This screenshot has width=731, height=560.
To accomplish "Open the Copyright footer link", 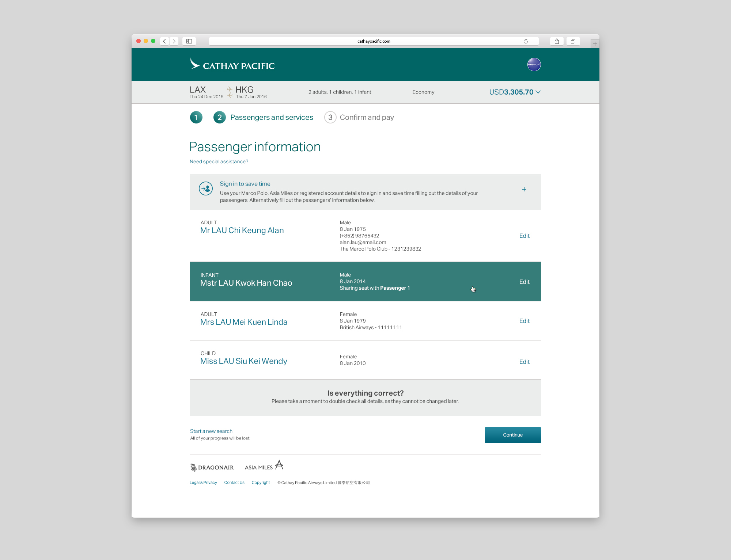I will point(261,483).
